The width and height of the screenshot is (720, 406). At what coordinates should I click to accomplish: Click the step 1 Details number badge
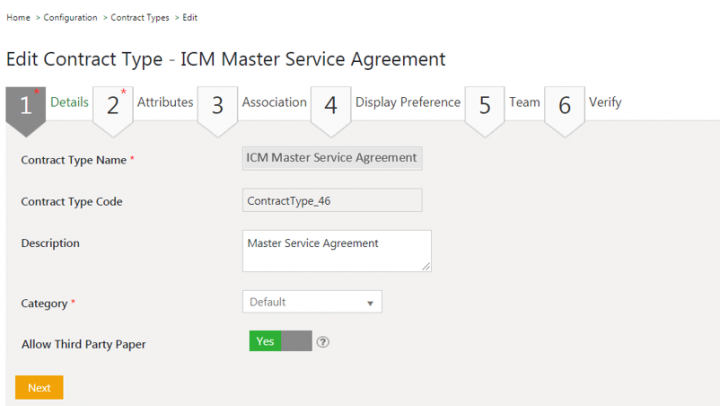tap(25, 106)
